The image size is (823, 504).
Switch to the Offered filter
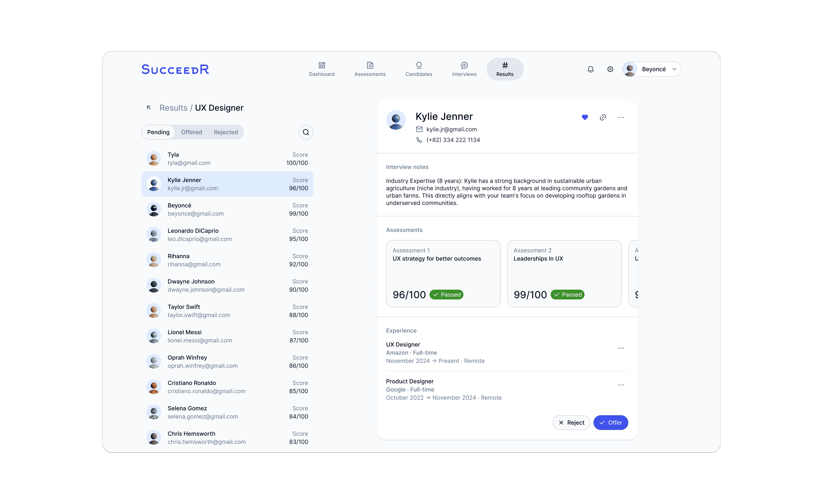click(191, 132)
